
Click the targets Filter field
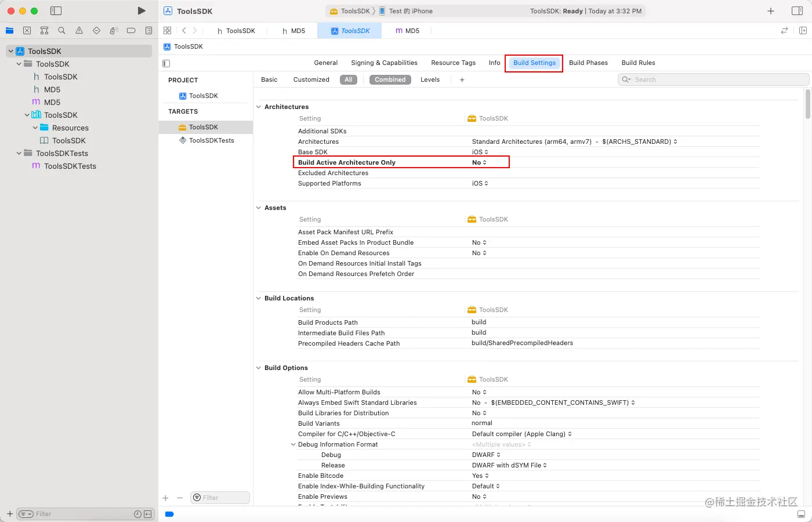(x=220, y=498)
